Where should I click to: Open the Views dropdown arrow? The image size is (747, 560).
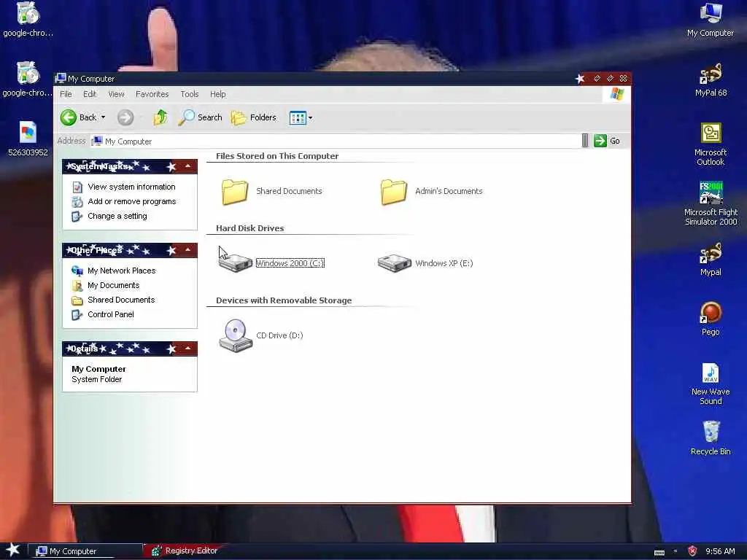(x=310, y=117)
